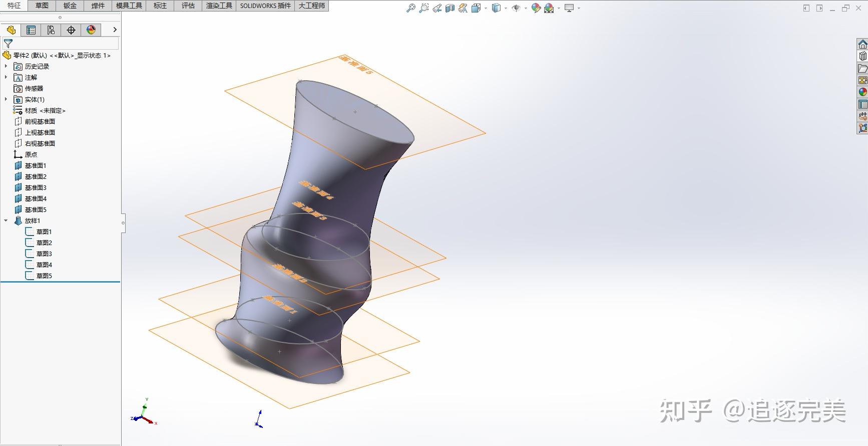
Task: Open the Hide/Show Items dropdown arrow
Action: 526,8
